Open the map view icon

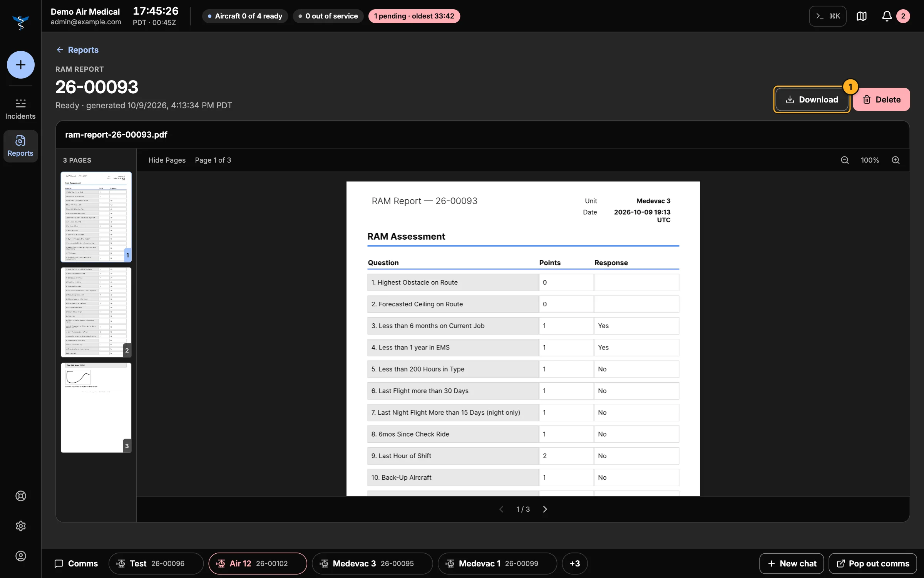pos(862,16)
